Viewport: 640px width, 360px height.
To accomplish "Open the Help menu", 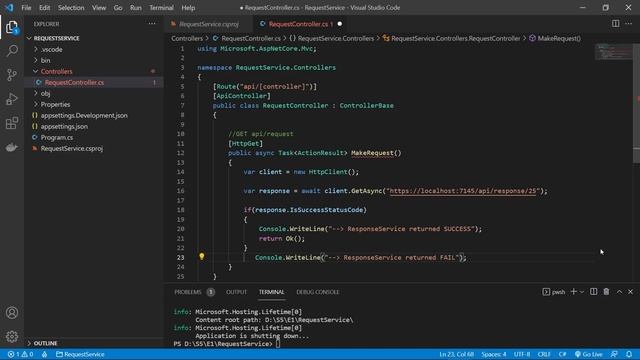I will pos(188,8).
